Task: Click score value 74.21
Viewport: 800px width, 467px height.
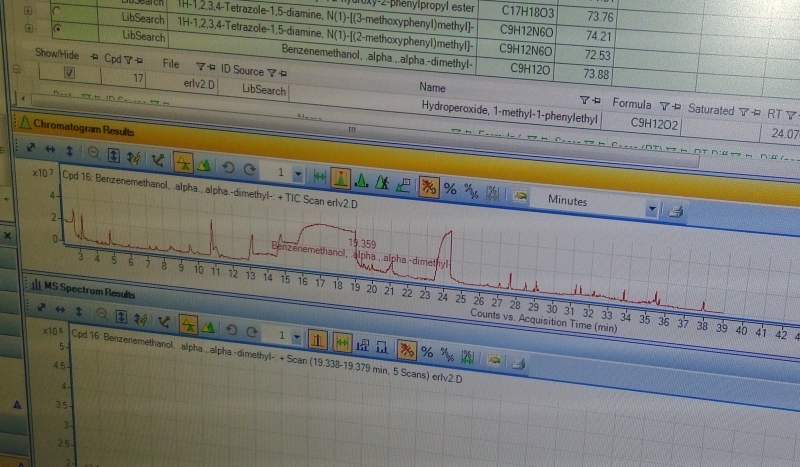Action: (x=598, y=36)
